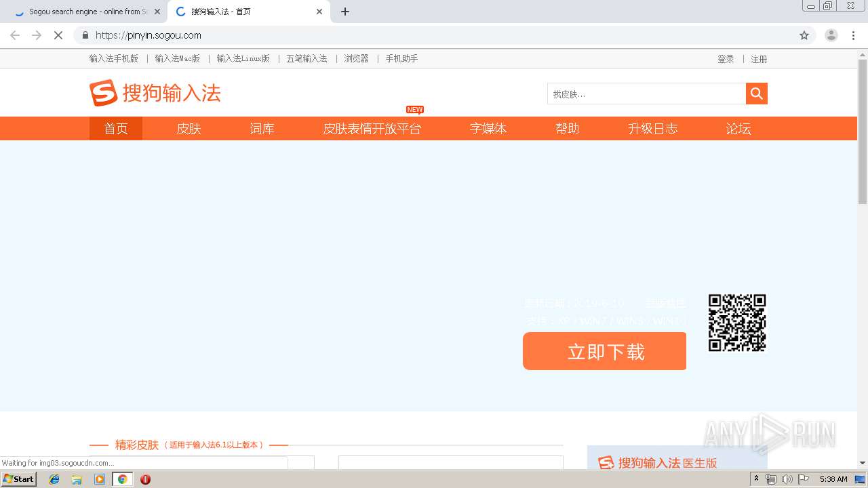The image size is (868, 488).
Task: Click the vertical scrollbar thumb
Action: pyautogui.click(x=863, y=131)
